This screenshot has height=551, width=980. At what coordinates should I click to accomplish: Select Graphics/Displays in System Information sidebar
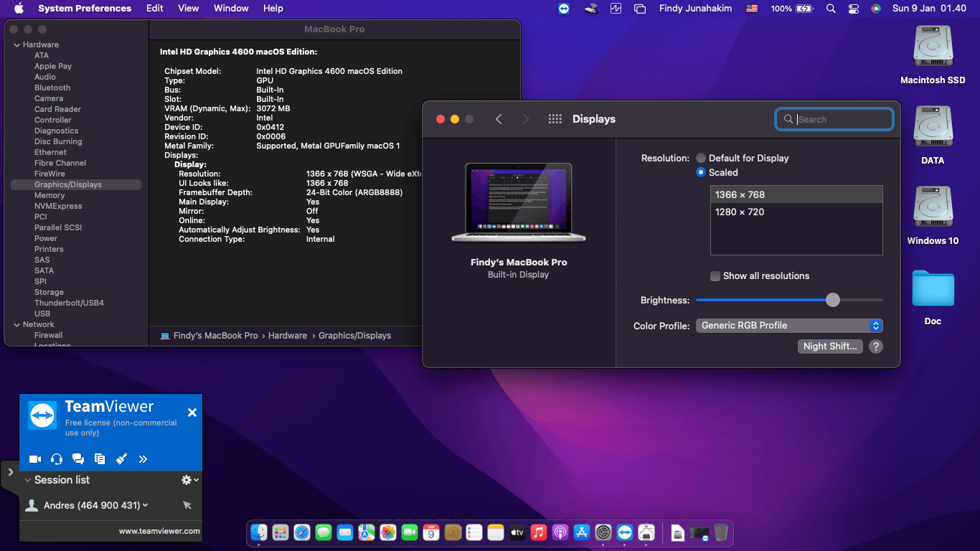click(x=76, y=184)
